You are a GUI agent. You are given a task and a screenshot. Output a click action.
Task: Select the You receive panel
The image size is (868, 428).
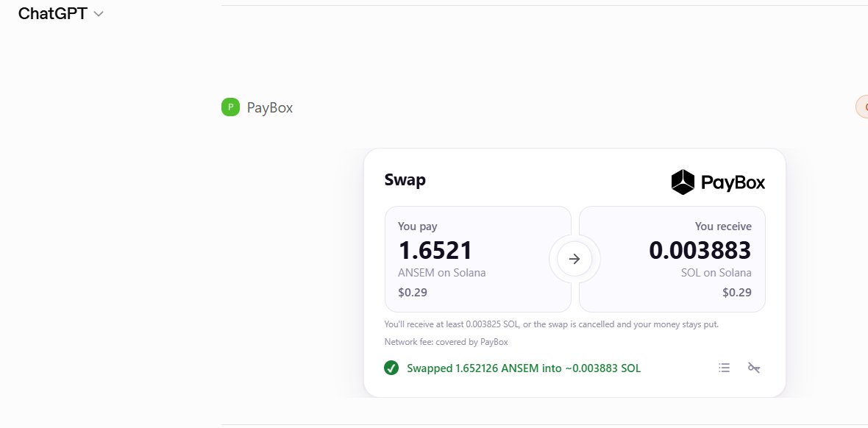pos(672,259)
